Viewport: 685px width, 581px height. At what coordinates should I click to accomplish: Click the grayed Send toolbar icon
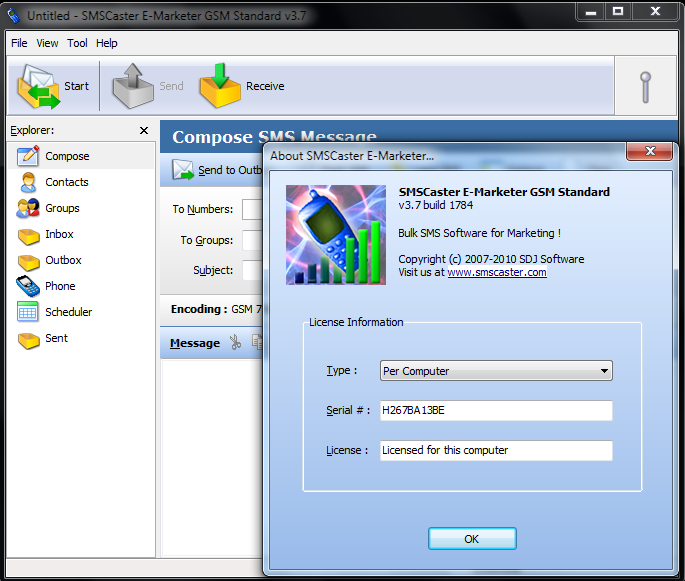[x=133, y=86]
